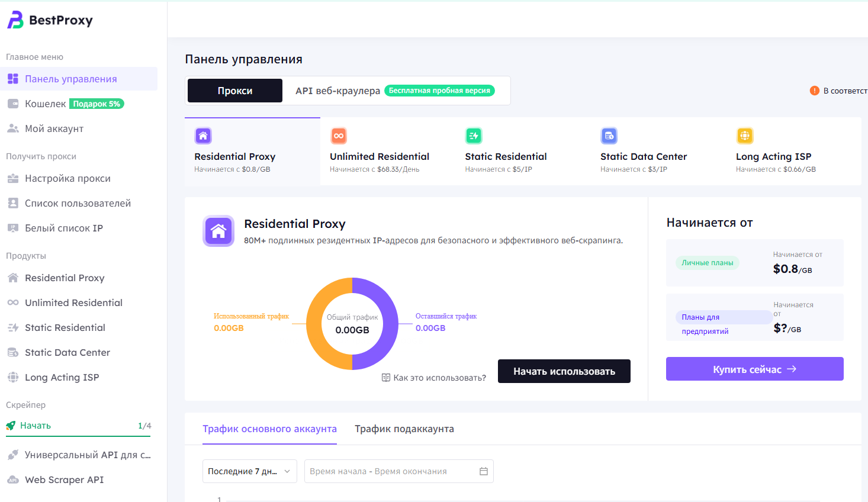Switch to the Прокси toggle tab
This screenshot has height=502, width=868.
[235, 91]
